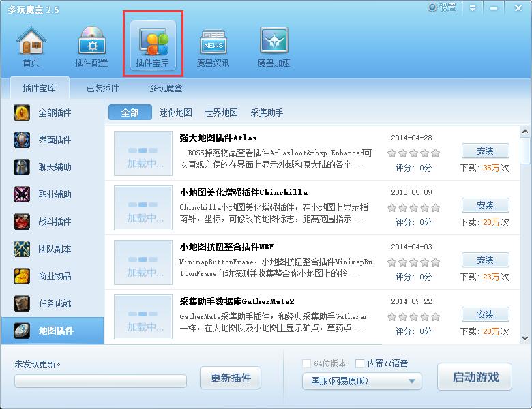Switch to 多玩魔盒 tab
The image size is (532, 409).
[x=166, y=88]
